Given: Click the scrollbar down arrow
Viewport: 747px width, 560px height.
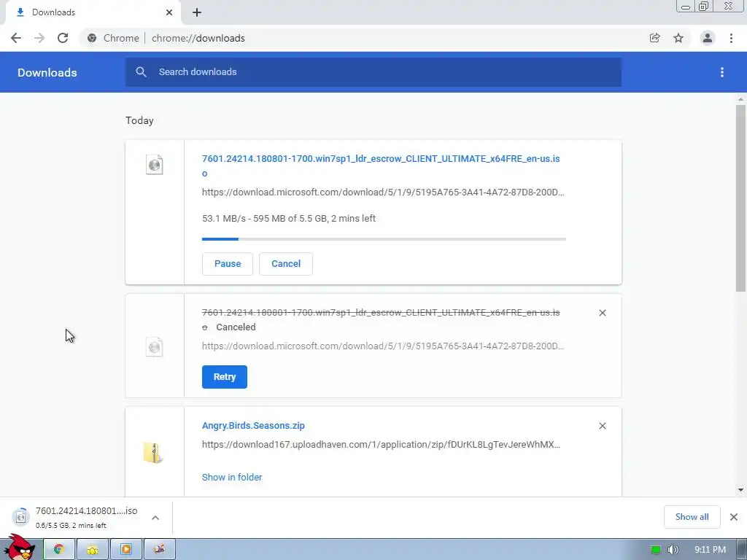Looking at the screenshot, I should [740, 489].
